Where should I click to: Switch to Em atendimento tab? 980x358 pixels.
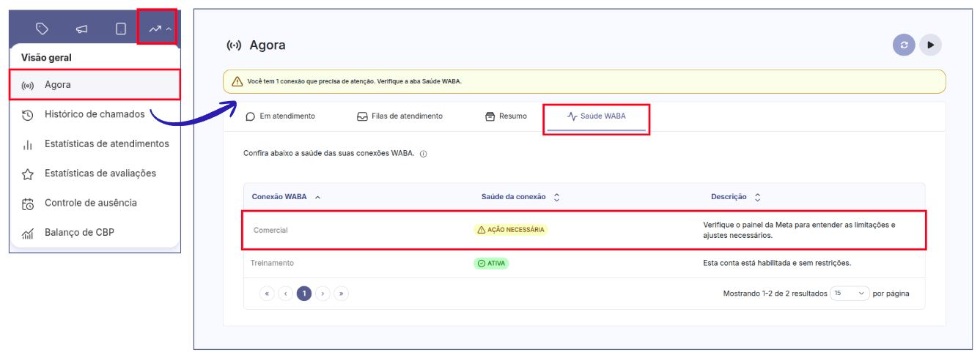tap(281, 116)
